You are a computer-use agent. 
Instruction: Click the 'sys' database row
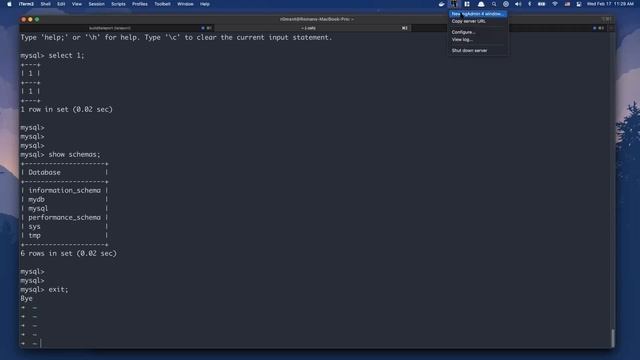[64, 227]
